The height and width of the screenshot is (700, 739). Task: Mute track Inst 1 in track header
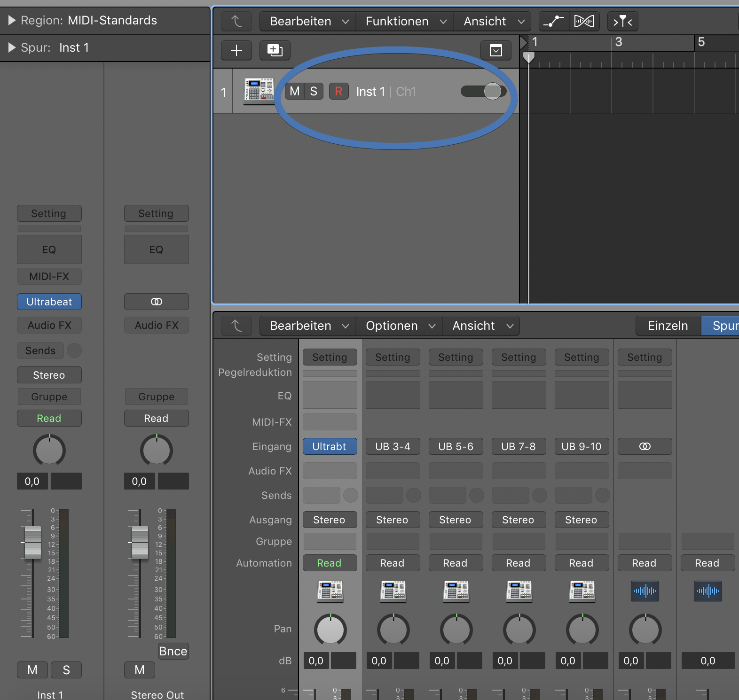(295, 91)
